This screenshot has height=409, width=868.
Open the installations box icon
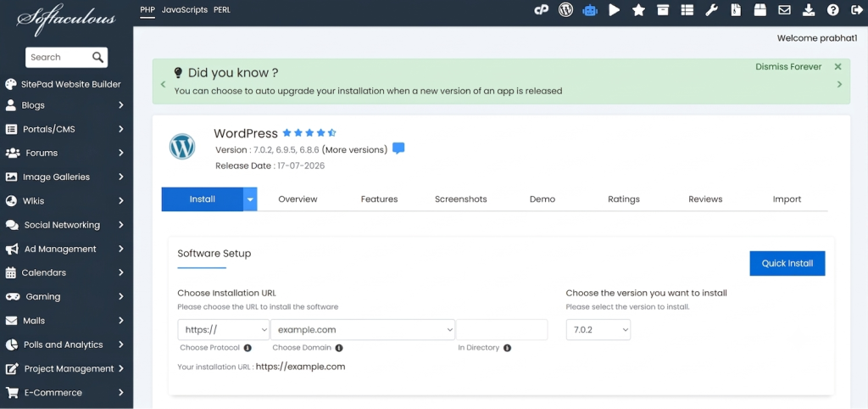663,10
